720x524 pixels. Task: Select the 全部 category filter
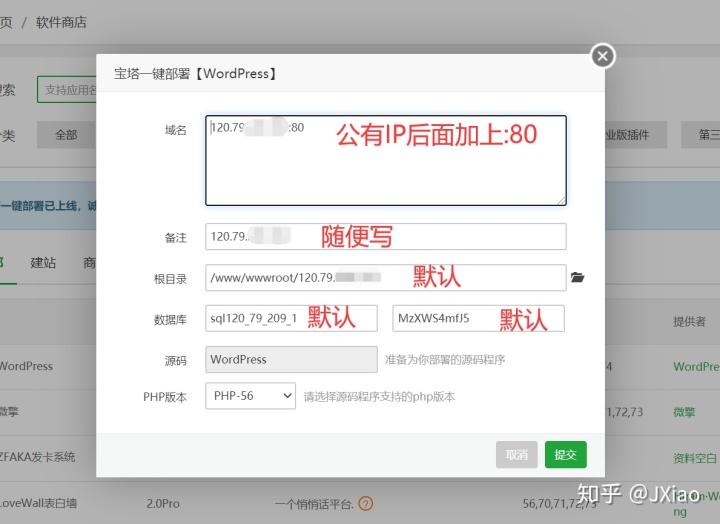66,135
